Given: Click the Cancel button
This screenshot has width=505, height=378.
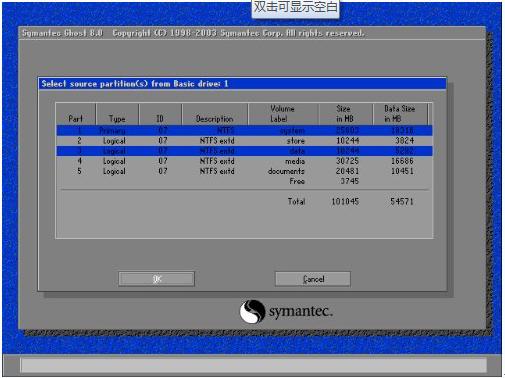Looking at the screenshot, I should 313,279.
